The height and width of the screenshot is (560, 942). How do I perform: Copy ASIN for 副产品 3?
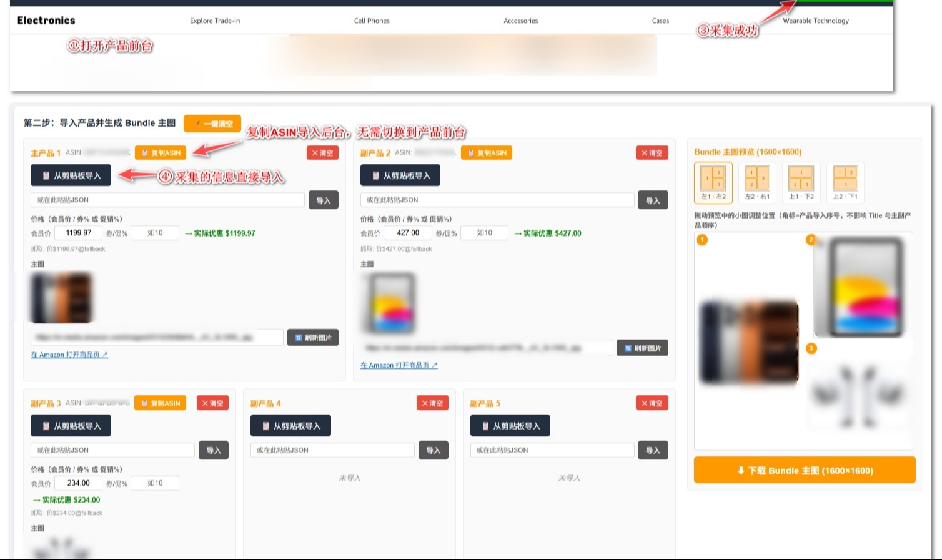click(160, 403)
